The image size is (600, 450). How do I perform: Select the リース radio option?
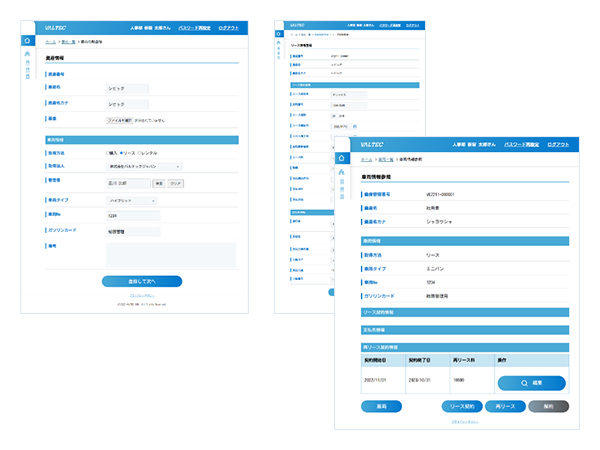point(120,153)
